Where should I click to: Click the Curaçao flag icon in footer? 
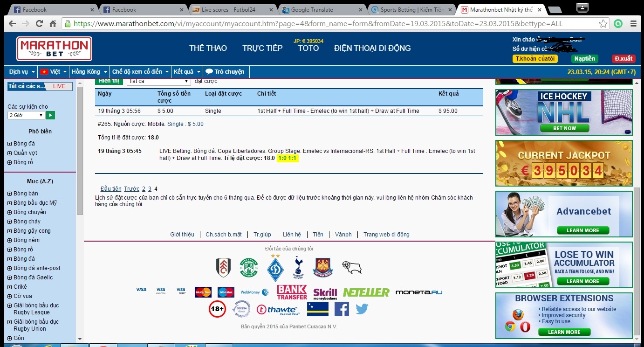[318, 309]
